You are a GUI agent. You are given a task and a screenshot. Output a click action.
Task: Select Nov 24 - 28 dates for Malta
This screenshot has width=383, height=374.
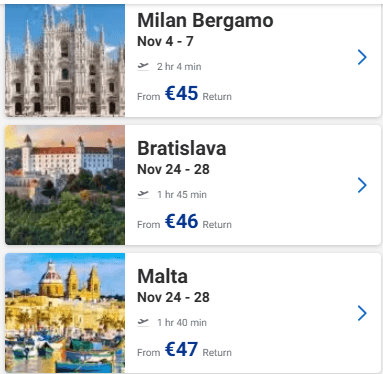[173, 297]
